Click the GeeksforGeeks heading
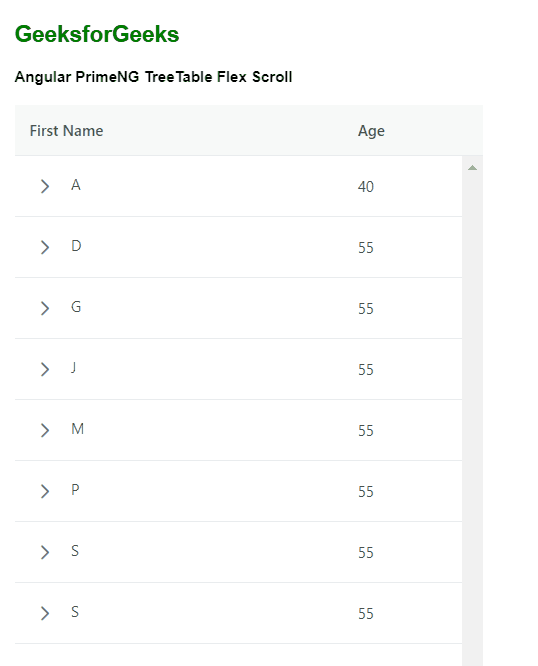This screenshot has height=666, width=538. tap(97, 34)
